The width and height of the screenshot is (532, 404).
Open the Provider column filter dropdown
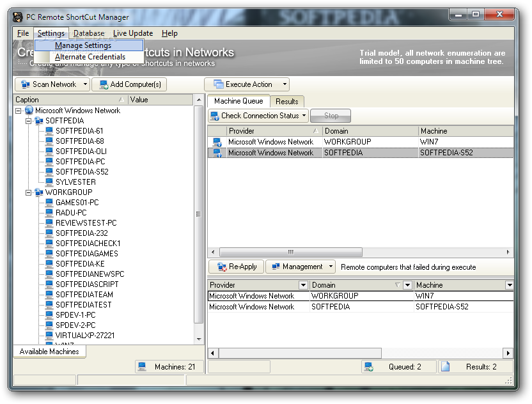(303, 285)
